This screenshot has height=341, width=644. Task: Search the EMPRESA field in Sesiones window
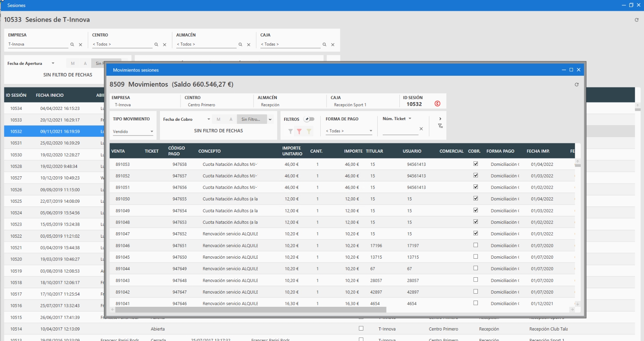pyautogui.click(x=72, y=45)
